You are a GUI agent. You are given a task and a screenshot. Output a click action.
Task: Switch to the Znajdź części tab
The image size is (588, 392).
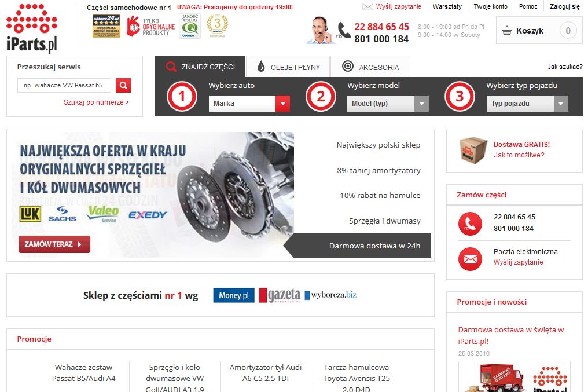(x=200, y=67)
